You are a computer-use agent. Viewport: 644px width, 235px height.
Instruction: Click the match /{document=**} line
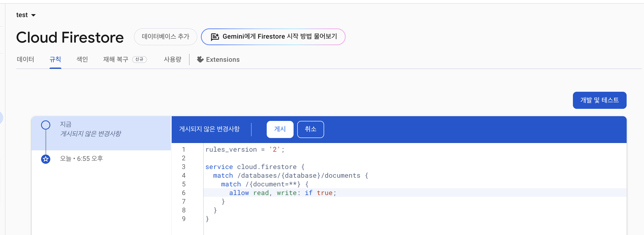point(265,184)
